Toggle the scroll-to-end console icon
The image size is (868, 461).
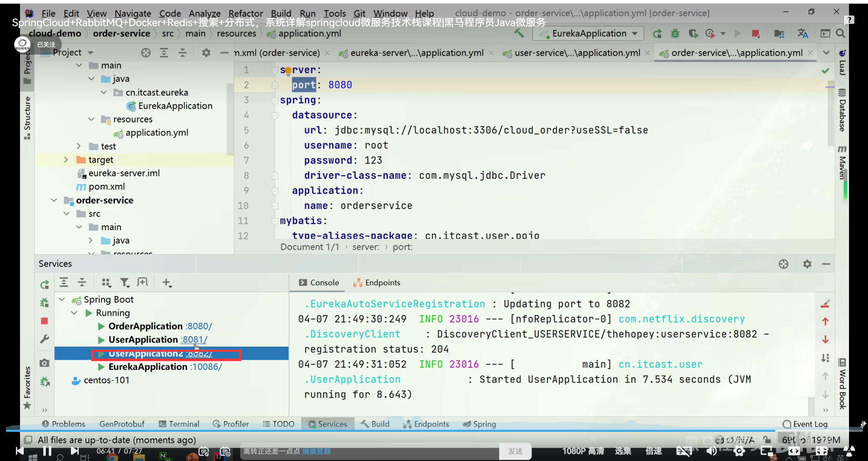click(825, 358)
